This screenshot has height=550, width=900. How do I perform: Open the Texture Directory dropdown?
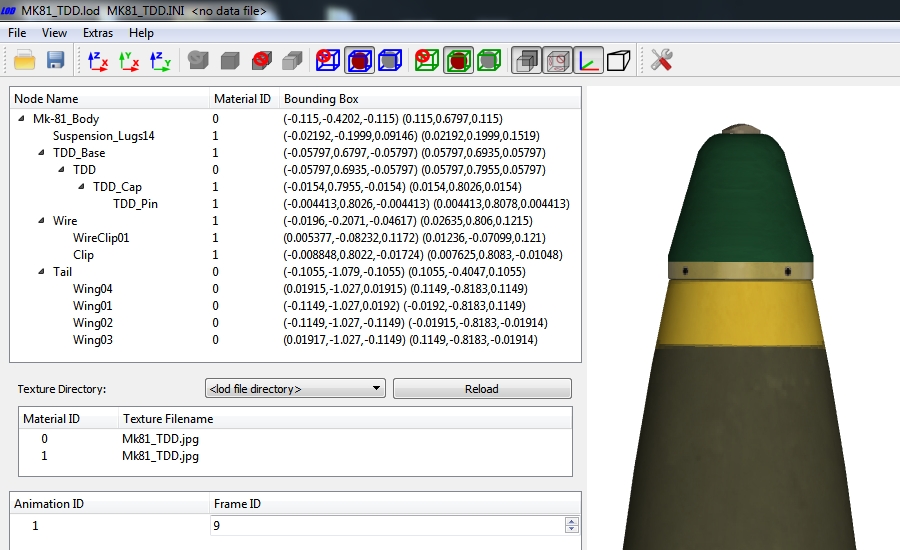295,389
